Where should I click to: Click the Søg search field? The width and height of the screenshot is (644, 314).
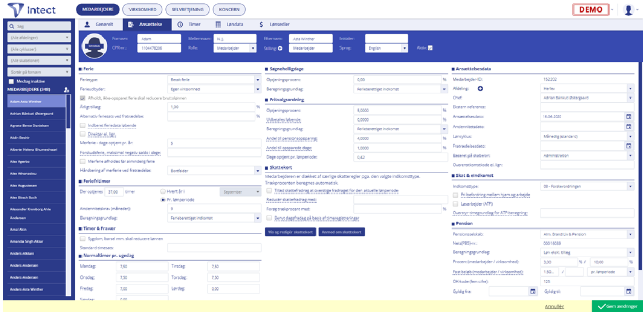click(39, 26)
